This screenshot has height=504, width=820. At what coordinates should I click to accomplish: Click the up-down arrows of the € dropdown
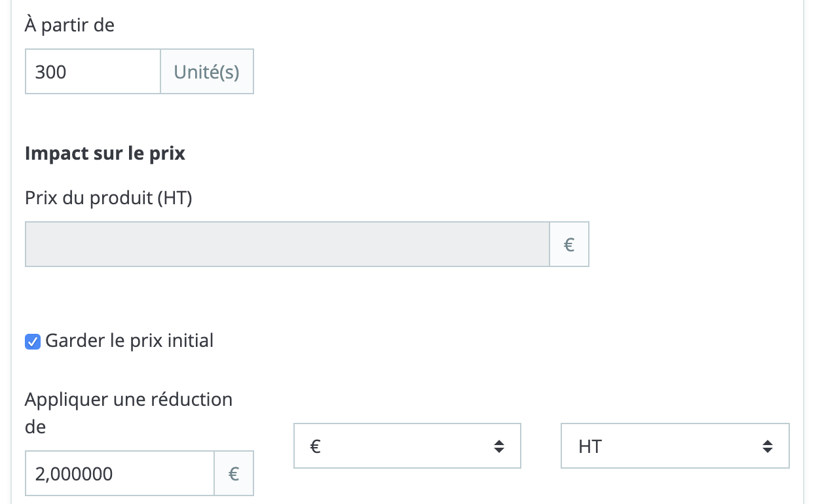tap(499, 446)
